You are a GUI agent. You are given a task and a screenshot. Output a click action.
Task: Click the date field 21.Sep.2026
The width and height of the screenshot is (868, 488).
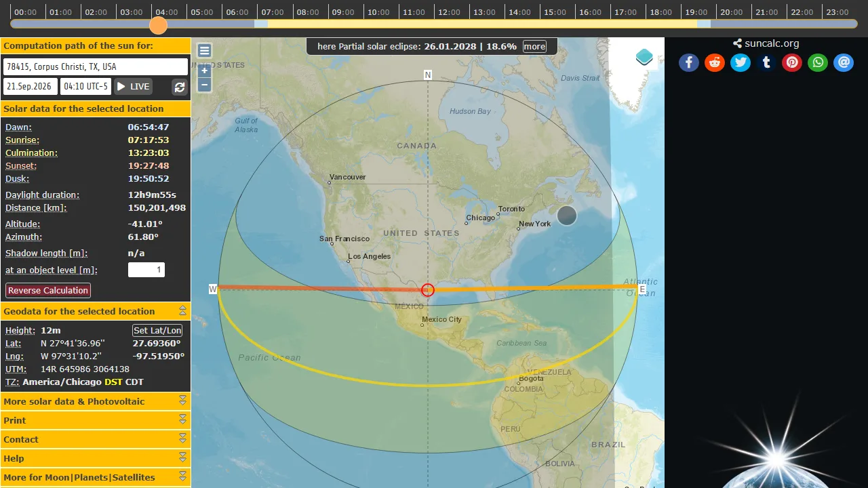point(31,87)
